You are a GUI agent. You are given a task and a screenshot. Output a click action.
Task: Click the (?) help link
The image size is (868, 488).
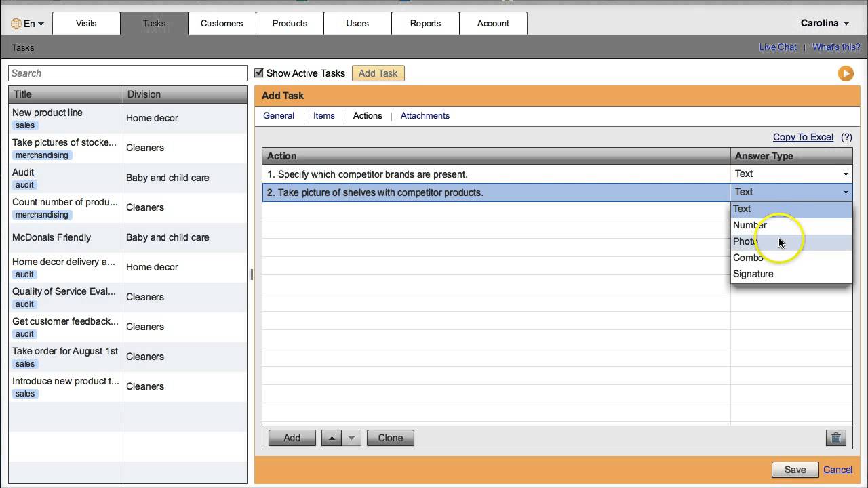tap(846, 137)
